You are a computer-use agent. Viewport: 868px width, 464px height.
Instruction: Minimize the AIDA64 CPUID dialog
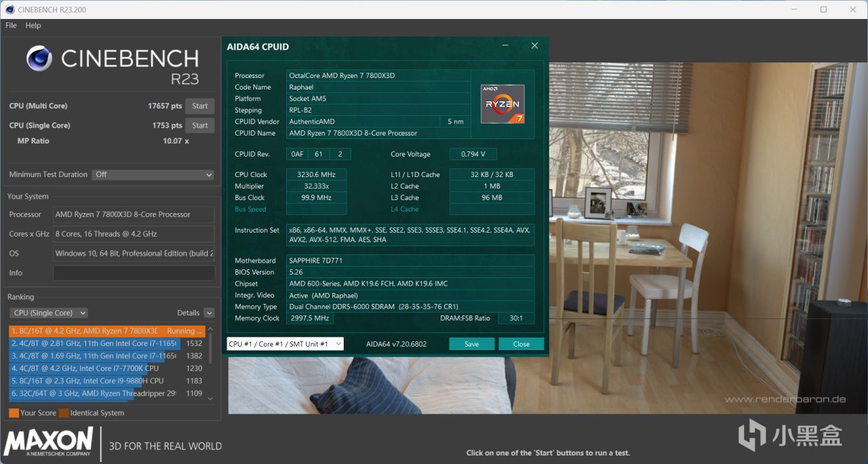505,45
